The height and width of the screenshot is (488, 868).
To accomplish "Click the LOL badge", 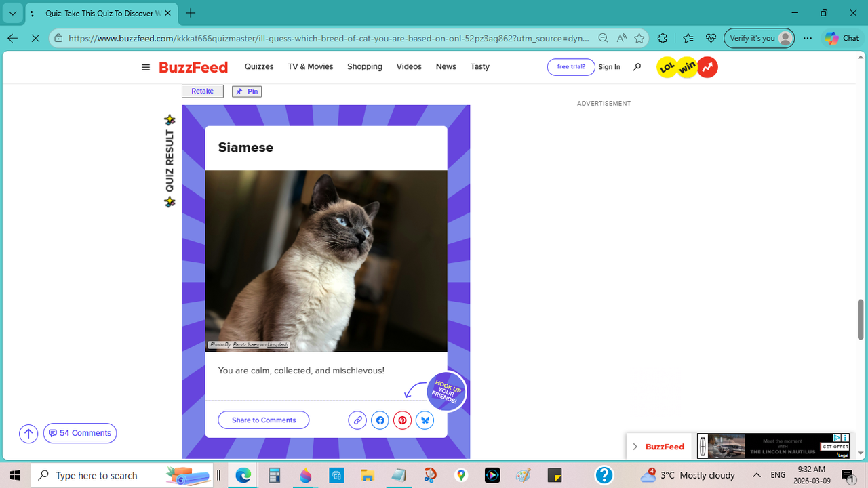I will pos(667,67).
